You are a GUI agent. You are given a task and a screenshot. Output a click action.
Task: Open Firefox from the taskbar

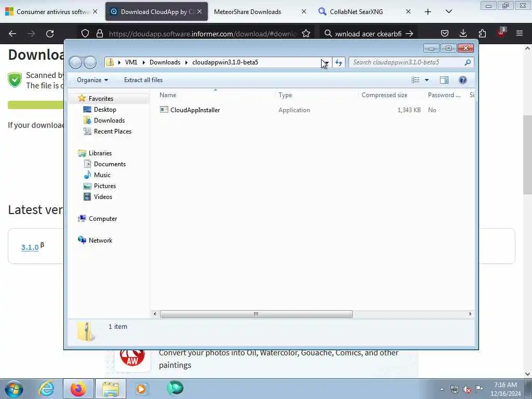coord(78,389)
